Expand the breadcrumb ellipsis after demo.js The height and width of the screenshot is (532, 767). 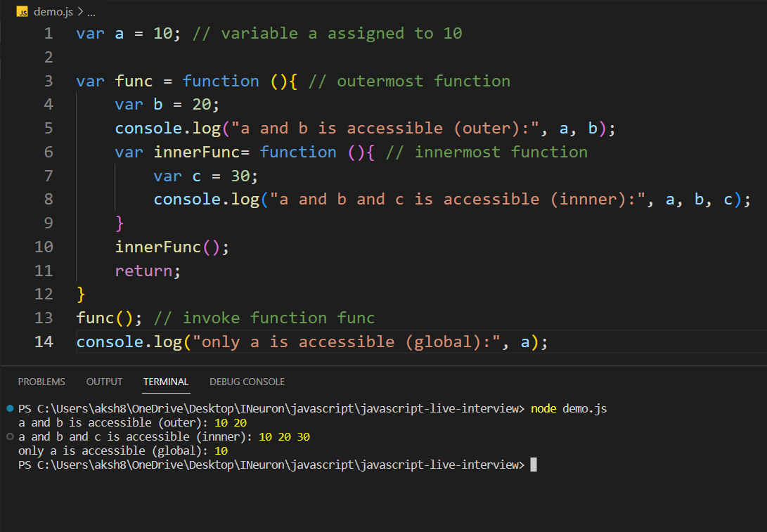pos(91,12)
